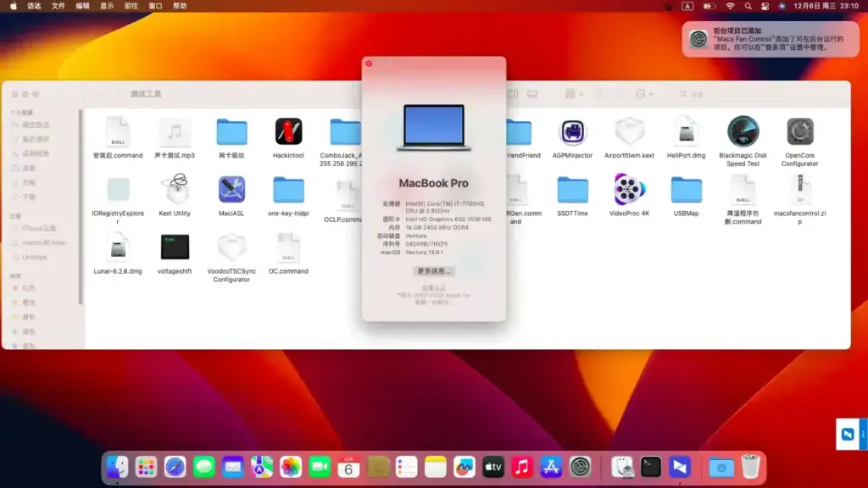This screenshot has width=868, height=488.
Task: Open the 网卡驱动 folder
Action: click(231, 132)
